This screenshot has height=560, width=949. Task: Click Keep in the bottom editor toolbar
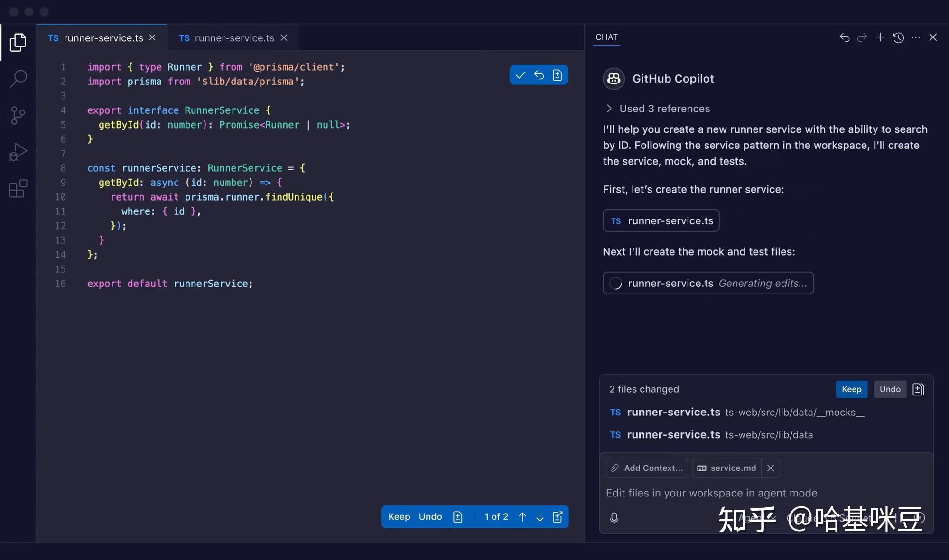pyautogui.click(x=399, y=517)
